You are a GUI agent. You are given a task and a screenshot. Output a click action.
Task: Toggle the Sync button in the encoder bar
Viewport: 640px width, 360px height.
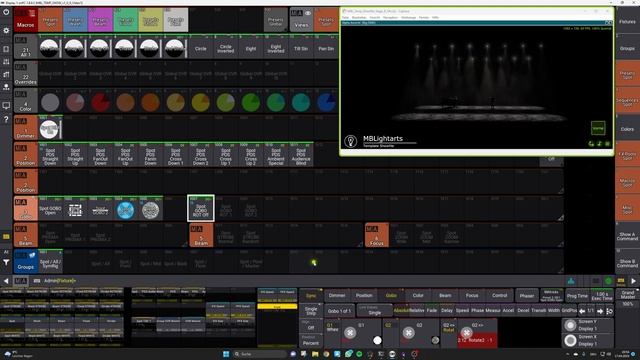pyautogui.click(x=311, y=296)
